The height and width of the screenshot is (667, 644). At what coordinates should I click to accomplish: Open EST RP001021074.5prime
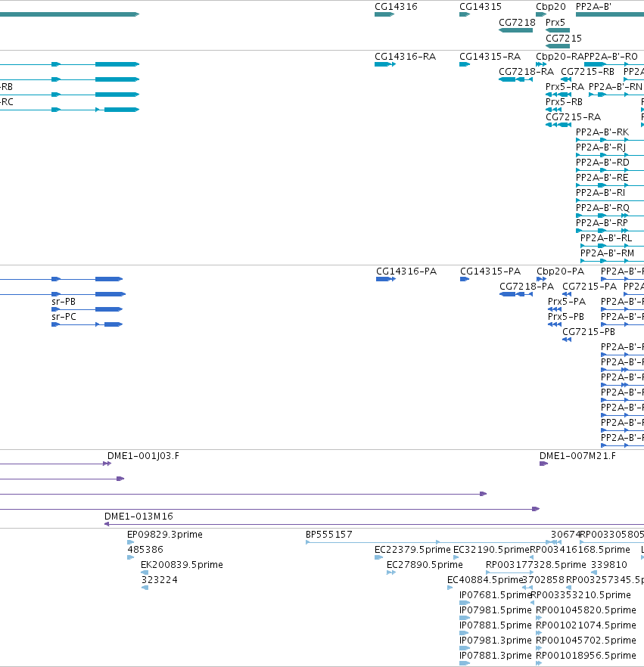[539, 633]
